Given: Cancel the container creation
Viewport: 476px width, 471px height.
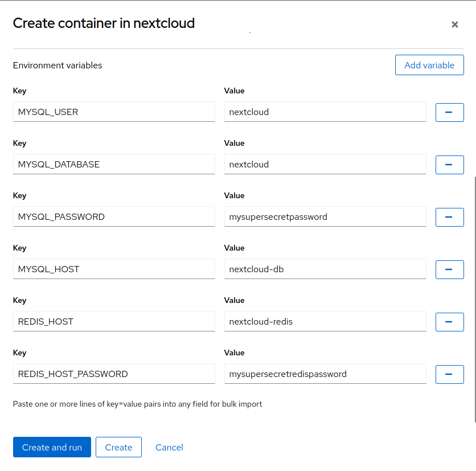Looking at the screenshot, I should coord(169,447).
